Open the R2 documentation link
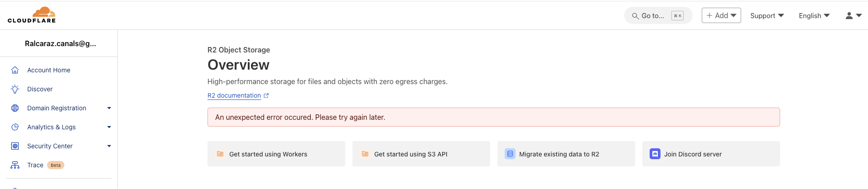The height and width of the screenshot is (189, 868). click(234, 95)
